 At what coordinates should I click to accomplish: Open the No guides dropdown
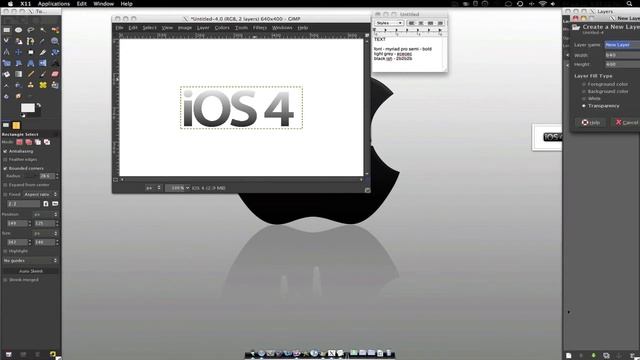[30, 260]
